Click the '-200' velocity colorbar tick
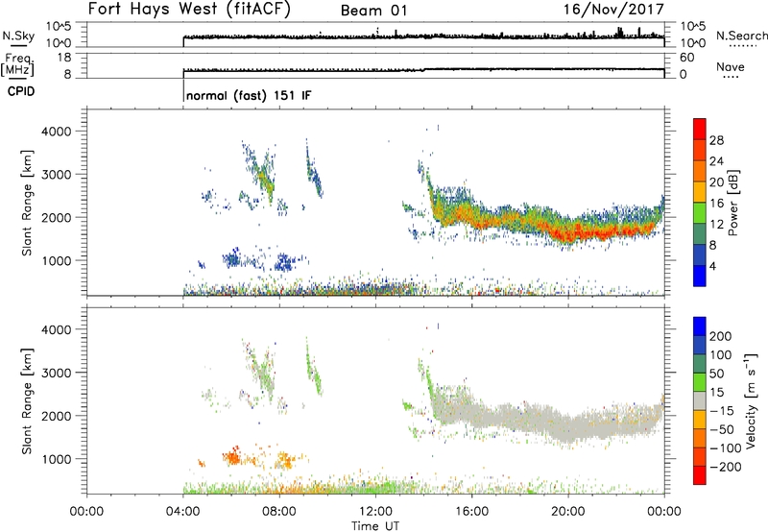768x532 pixels. point(725,467)
